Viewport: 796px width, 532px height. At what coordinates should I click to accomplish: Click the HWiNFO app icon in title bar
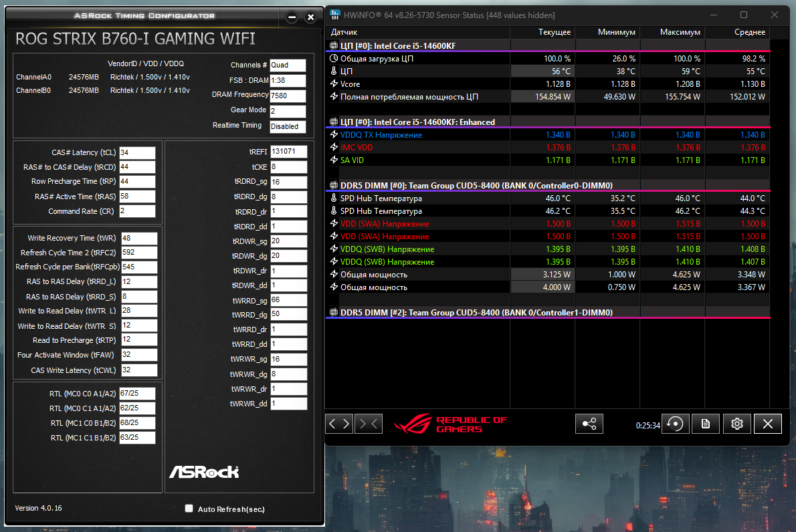[335, 15]
